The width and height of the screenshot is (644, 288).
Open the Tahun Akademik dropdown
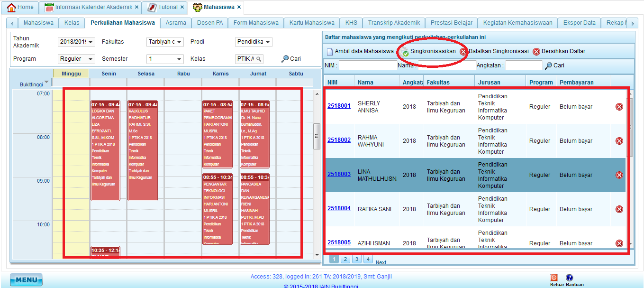pyautogui.click(x=91, y=42)
